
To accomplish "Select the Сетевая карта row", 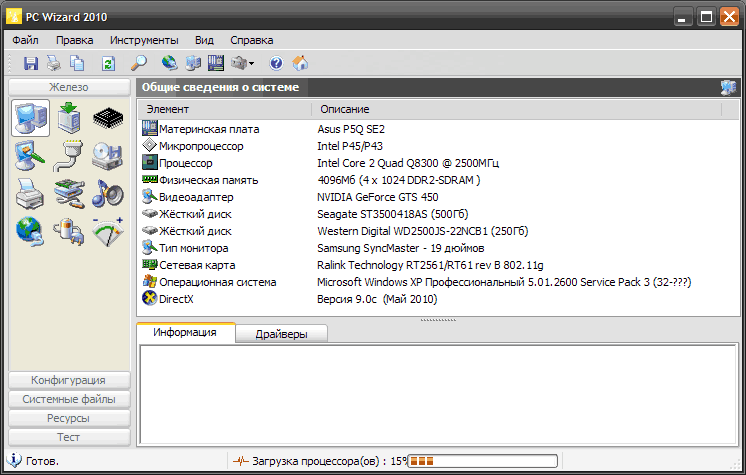I will click(438, 265).
